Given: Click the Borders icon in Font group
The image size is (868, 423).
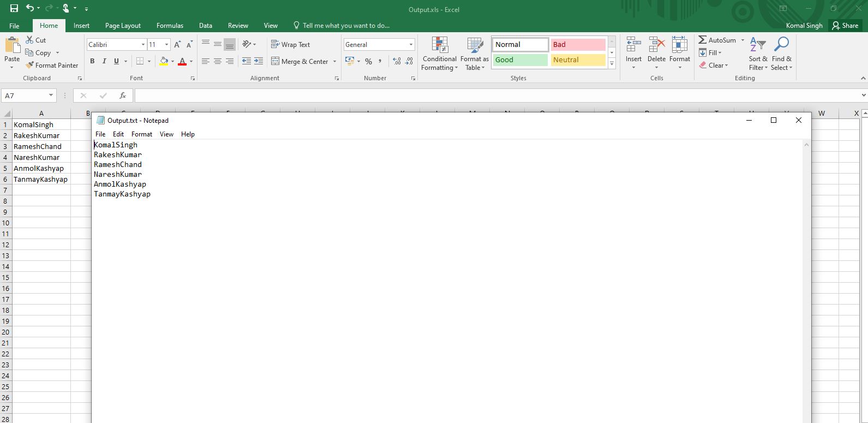Looking at the screenshot, I should [x=140, y=61].
